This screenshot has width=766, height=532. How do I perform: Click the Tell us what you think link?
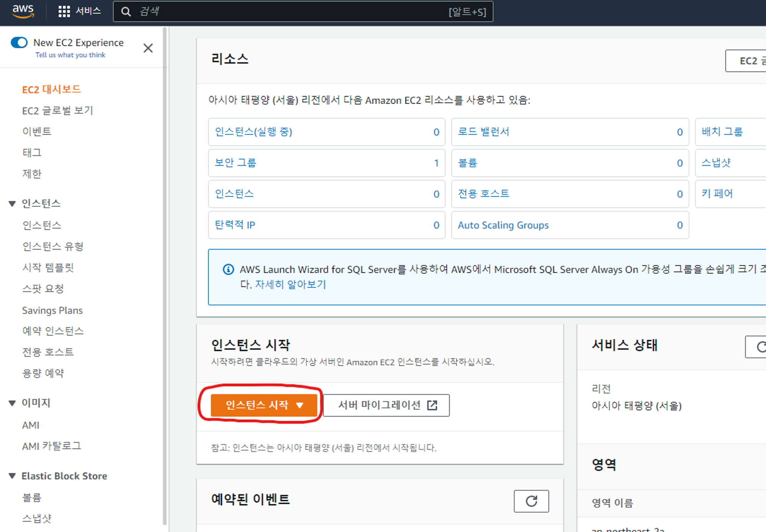coord(70,55)
